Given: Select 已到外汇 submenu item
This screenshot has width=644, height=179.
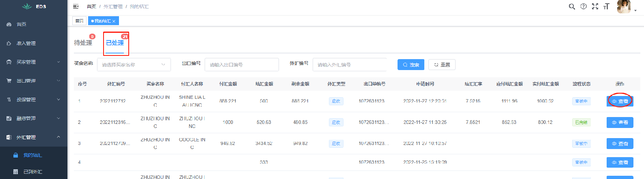Looking at the screenshot, I should click(x=34, y=172).
